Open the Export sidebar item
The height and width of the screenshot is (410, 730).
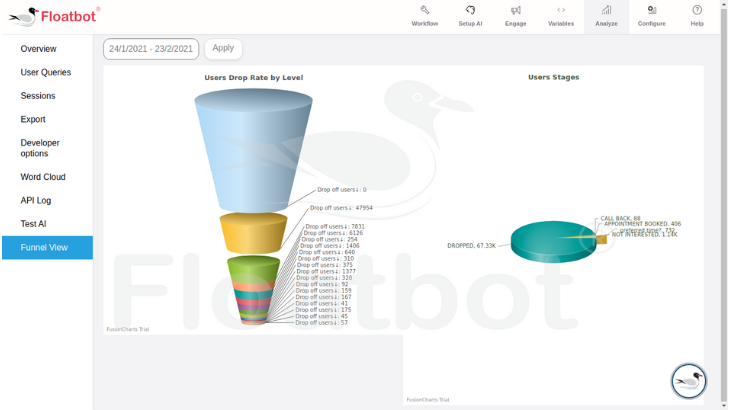(x=33, y=119)
